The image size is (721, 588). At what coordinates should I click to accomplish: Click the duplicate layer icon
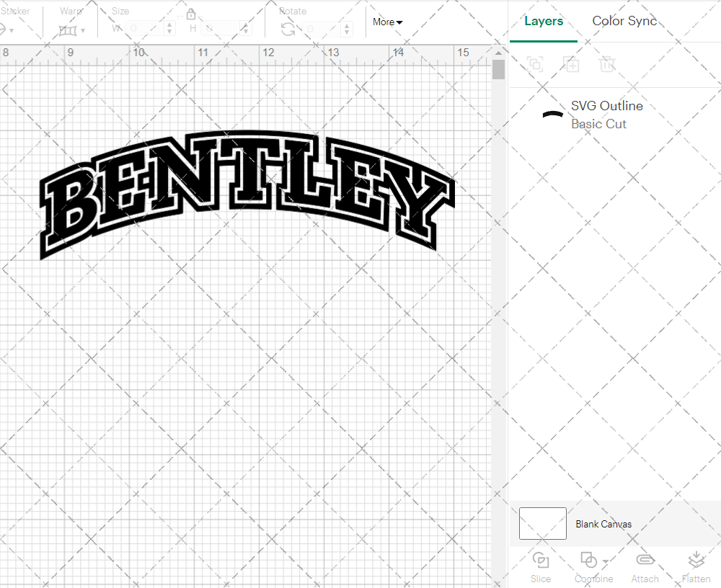click(x=572, y=64)
